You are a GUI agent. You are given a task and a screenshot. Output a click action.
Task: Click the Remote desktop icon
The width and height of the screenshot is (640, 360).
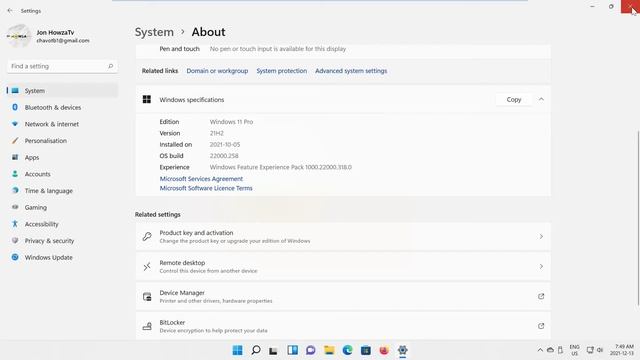point(147,267)
